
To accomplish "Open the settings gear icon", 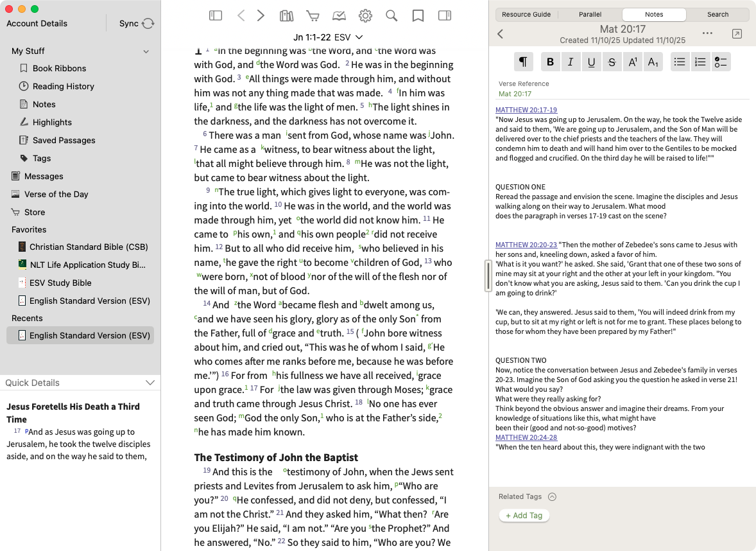I will (365, 15).
